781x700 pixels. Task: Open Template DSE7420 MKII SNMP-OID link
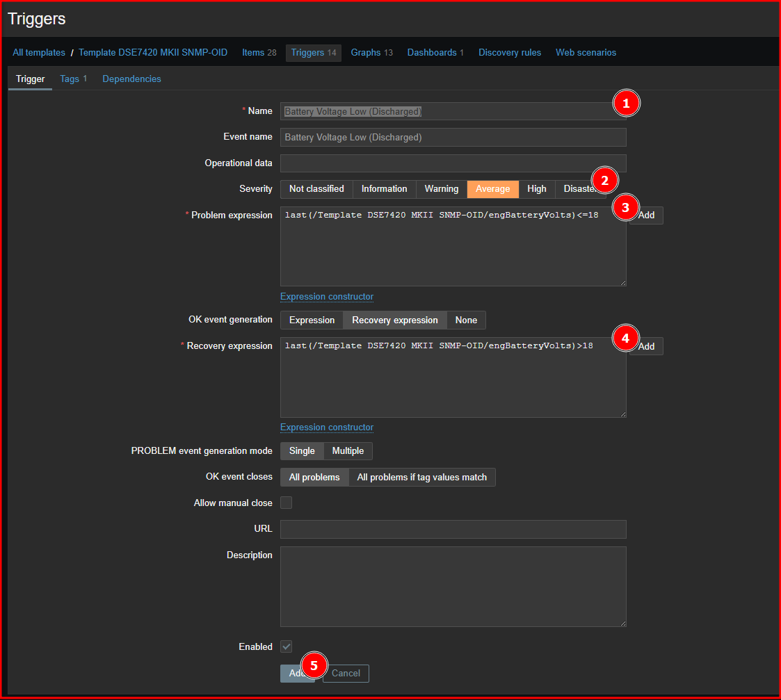tap(153, 52)
